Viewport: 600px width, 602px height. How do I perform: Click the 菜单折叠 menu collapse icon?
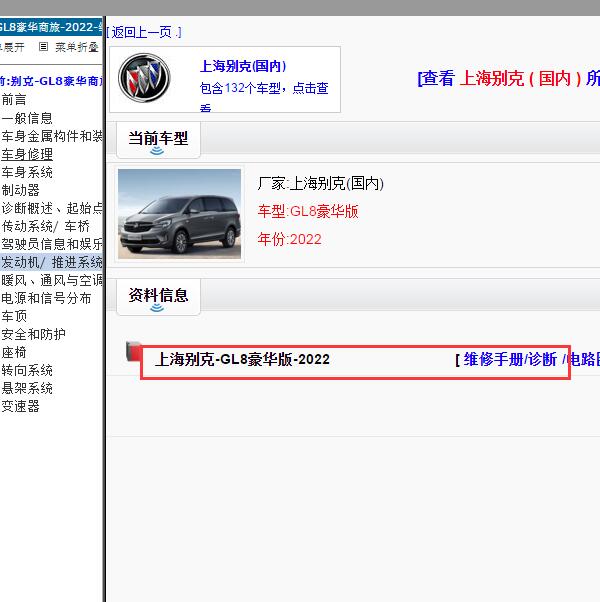[43, 47]
